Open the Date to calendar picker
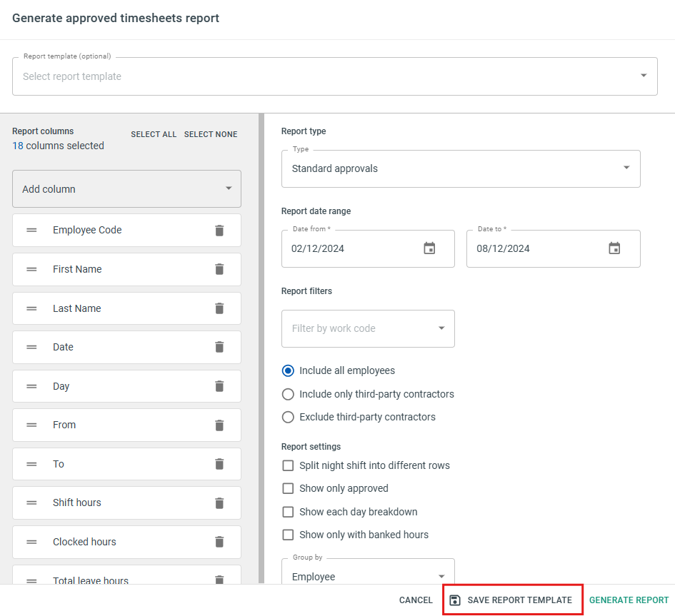The image size is (675, 616). click(x=614, y=248)
